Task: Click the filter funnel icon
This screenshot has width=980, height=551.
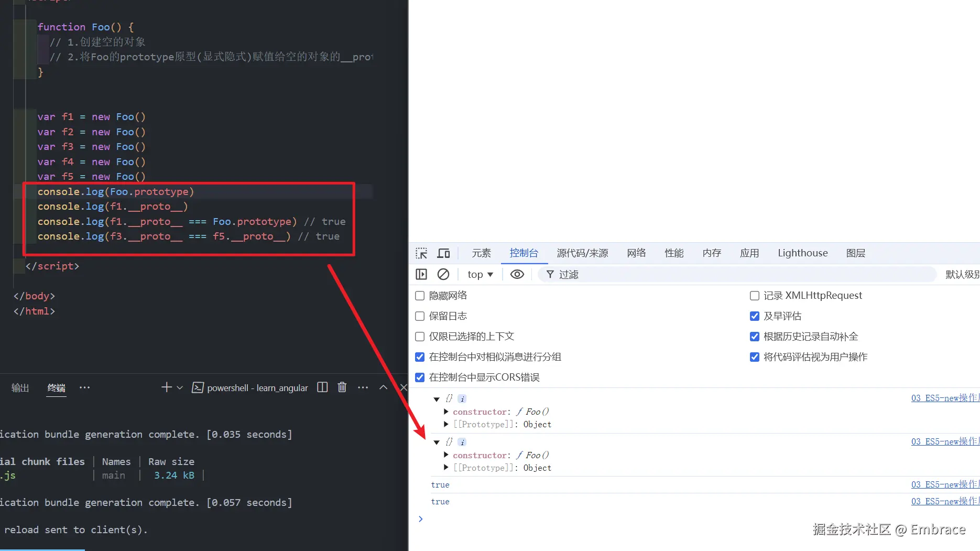Action: click(550, 274)
